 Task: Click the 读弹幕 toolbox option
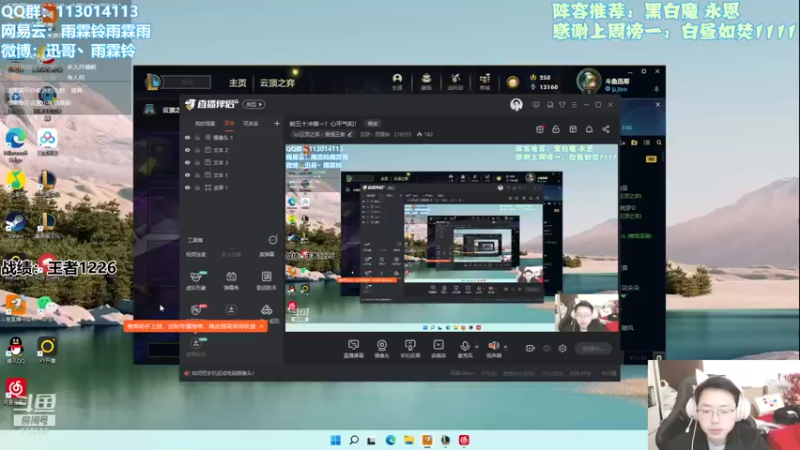[266, 254]
